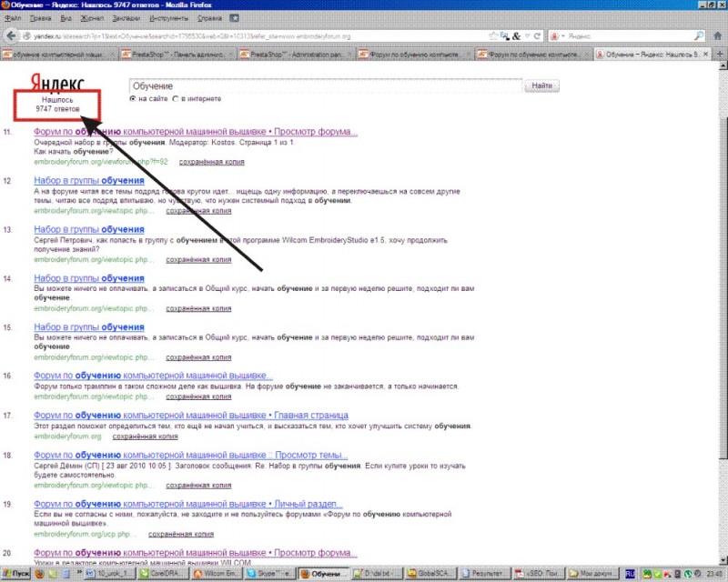Open the Результат... taskbar window
The width and height of the screenshot is (728, 582).
pyautogui.click(x=484, y=574)
